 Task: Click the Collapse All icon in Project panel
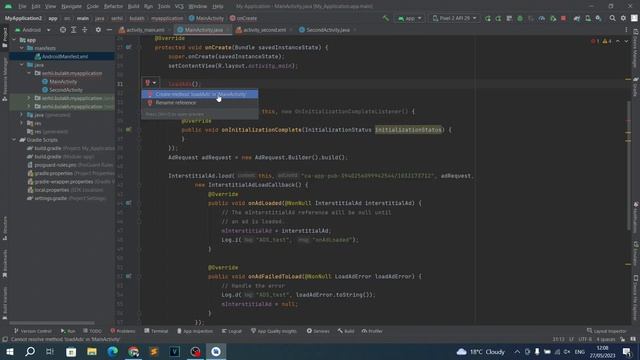(84, 30)
